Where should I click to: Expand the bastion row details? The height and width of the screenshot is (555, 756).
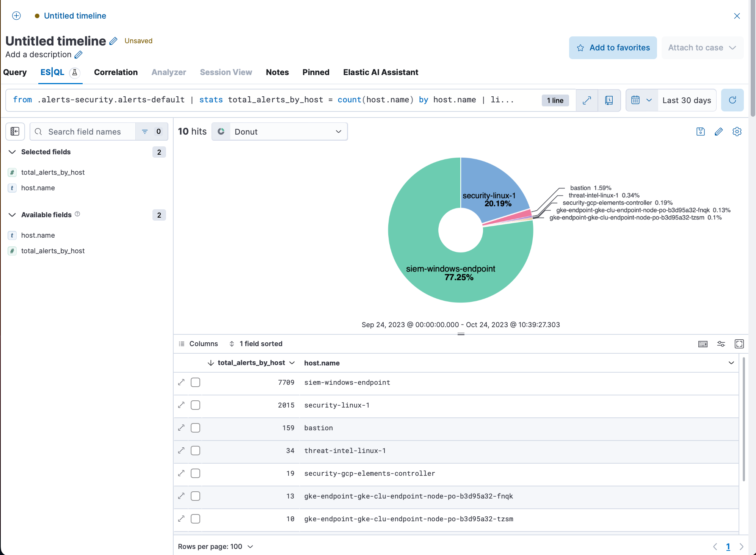point(181,428)
